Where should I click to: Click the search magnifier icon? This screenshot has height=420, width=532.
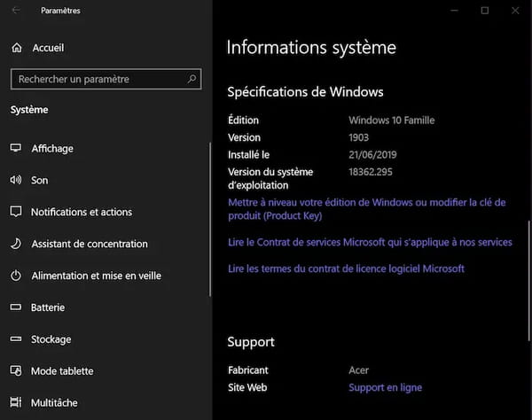tap(192, 79)
